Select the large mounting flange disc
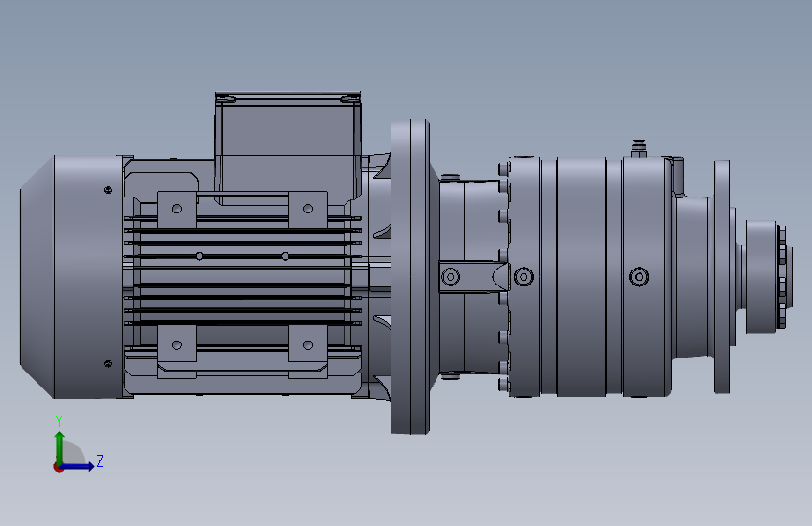 pyautogui.click(x=409, y=276)
